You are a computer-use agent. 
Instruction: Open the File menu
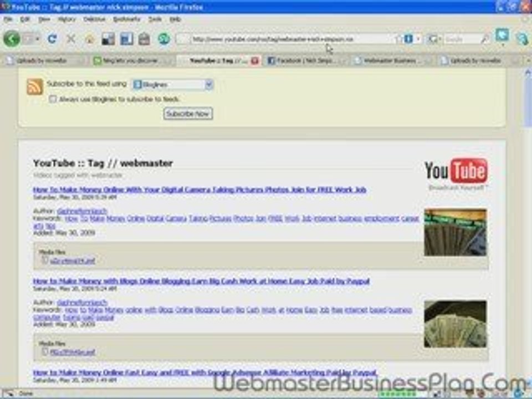(8, 19)
